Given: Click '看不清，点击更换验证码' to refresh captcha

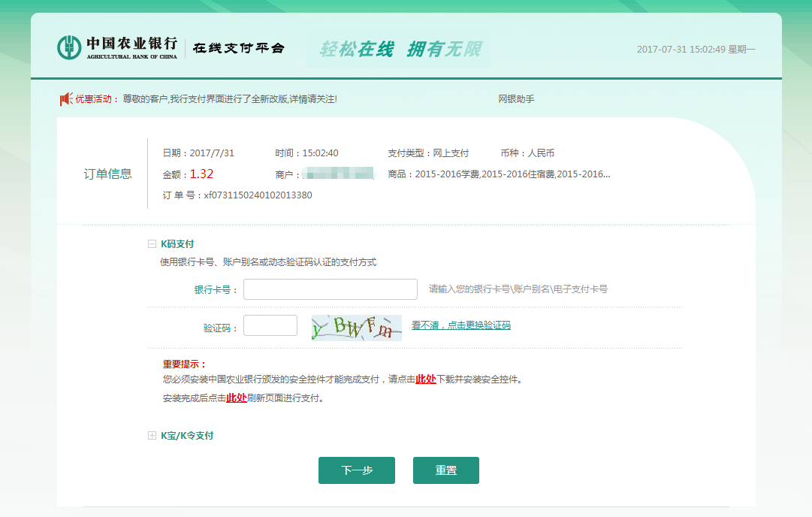Looking at the screenshot, I should point(461,326).
